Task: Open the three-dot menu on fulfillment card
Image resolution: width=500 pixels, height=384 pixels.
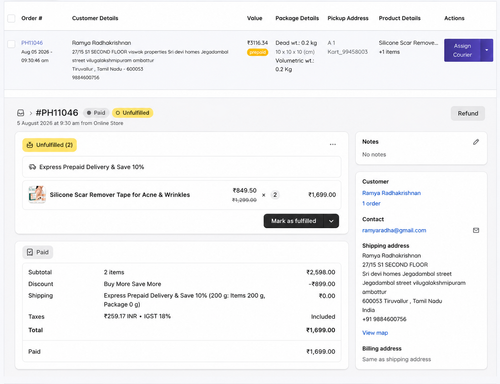Action: click(333, 145)
